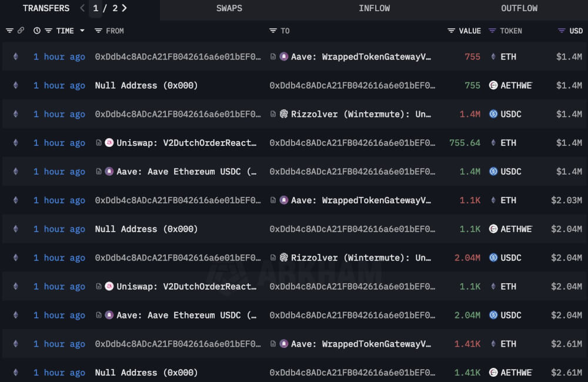Viewport: 588px width, 382px height.
Task: Open the FROM column filter
Action: click(x=98, y=31)
